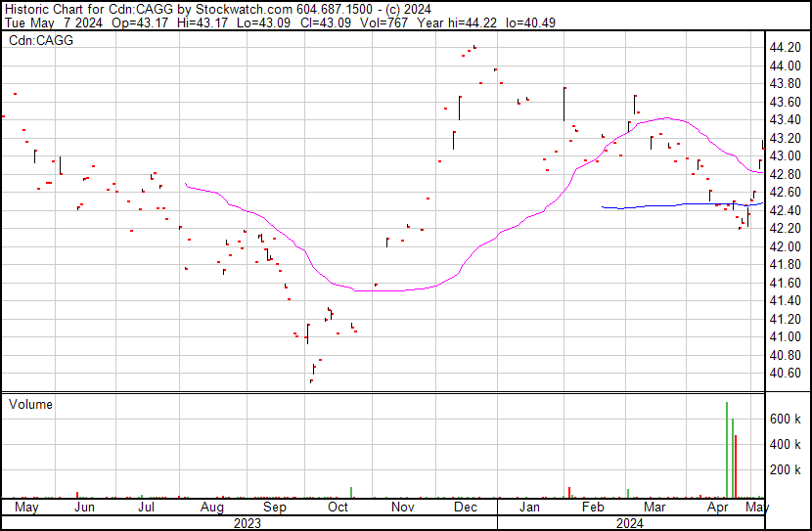Click the 44.20 price axis label
Screen dimensions: 812x531
pos(786,47)
